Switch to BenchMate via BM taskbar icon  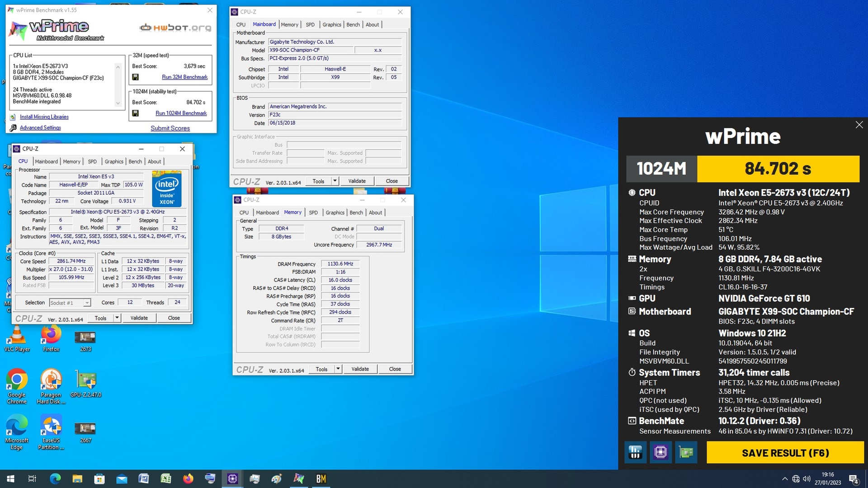tap(321, 479)
